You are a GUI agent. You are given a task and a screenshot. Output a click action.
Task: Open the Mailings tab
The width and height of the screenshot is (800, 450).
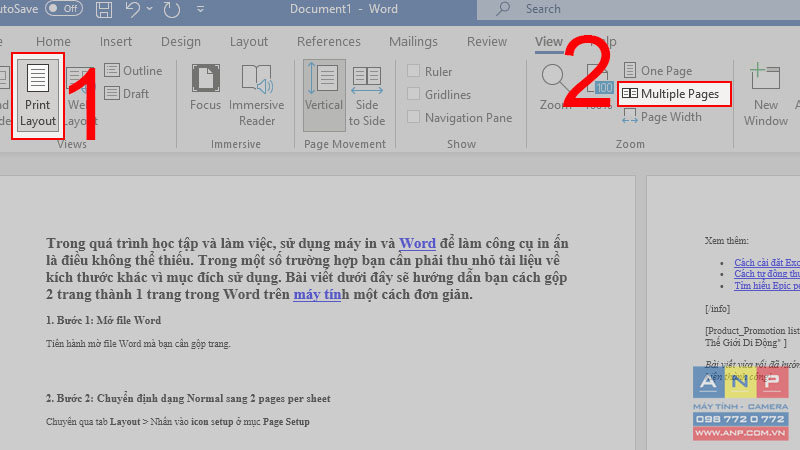[x=413, y=41]
